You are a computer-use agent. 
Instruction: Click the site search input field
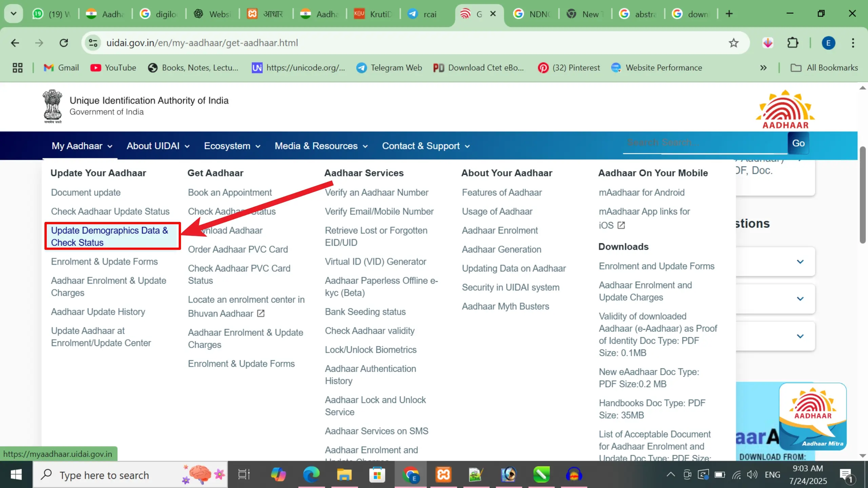(705, 143)
